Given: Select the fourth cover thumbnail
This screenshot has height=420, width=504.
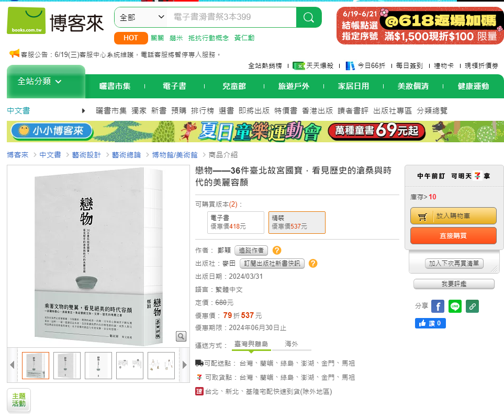Looking at the screenshot, I should (x=130, y=366).
